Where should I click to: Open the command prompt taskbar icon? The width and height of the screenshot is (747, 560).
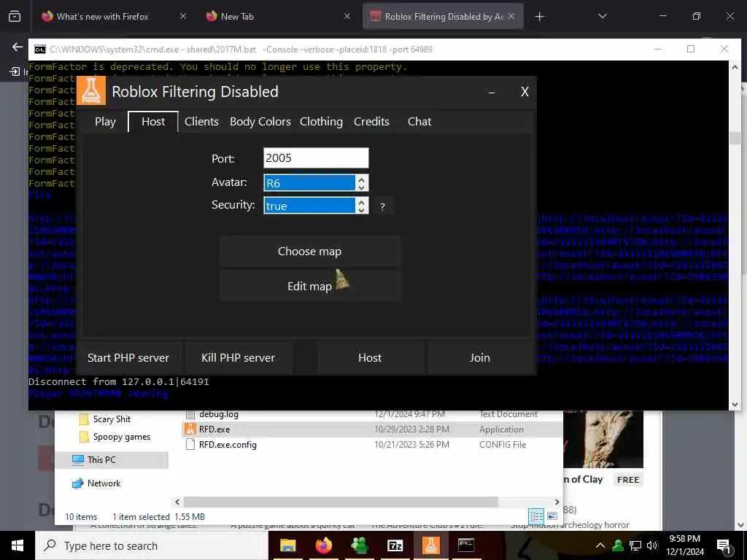pyautogui.click(x=466, y=545)
